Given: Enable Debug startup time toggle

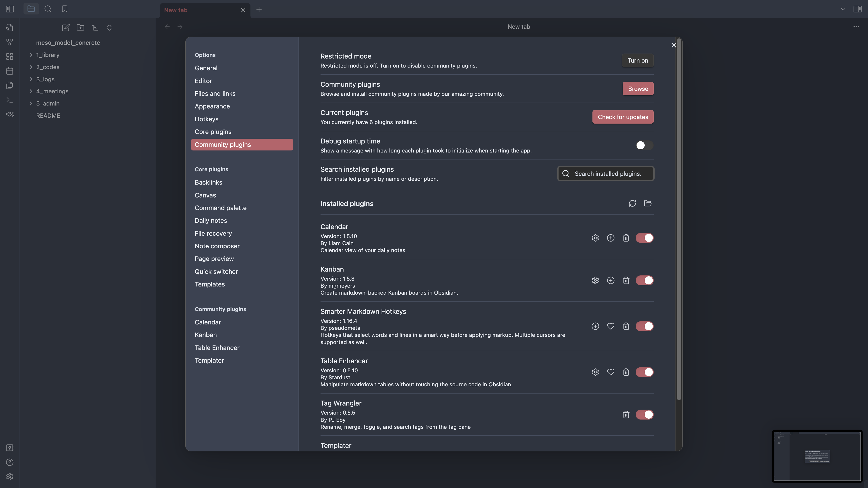Looking at the screenshot, I should [644, 145].
